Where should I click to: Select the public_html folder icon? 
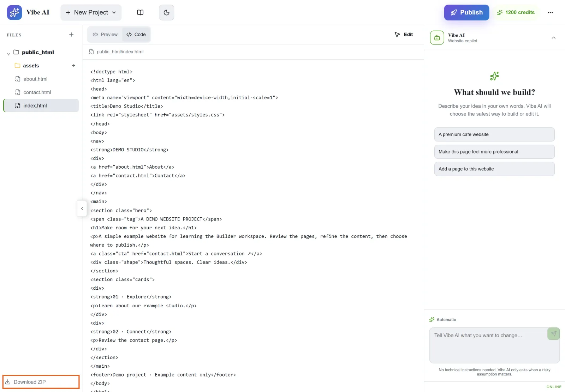coord(16,52)
